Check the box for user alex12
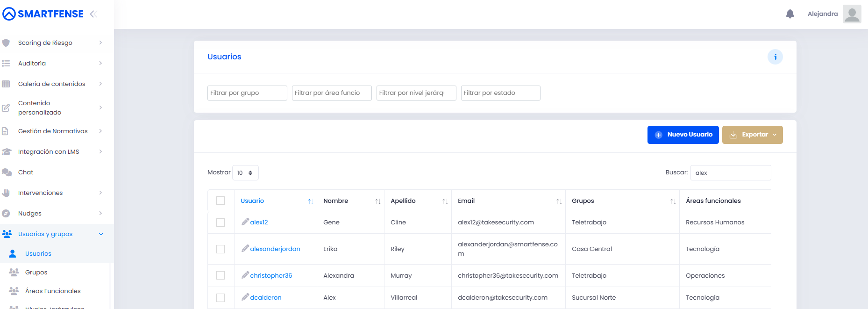This screenshot has width=868, height=309. tap(221, 223)
